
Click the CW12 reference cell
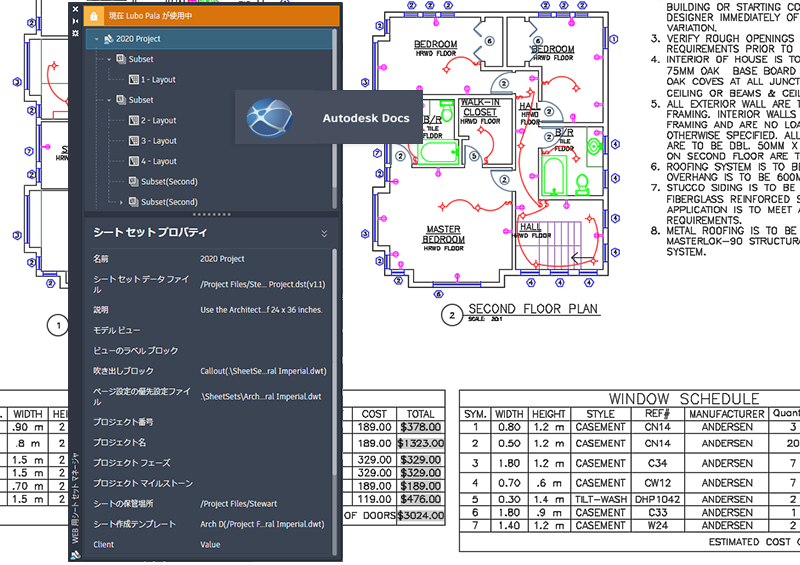point(657,483)
